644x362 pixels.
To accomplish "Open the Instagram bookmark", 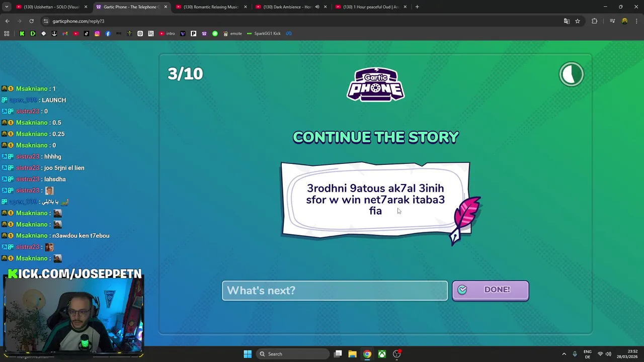I will point(97,34).
